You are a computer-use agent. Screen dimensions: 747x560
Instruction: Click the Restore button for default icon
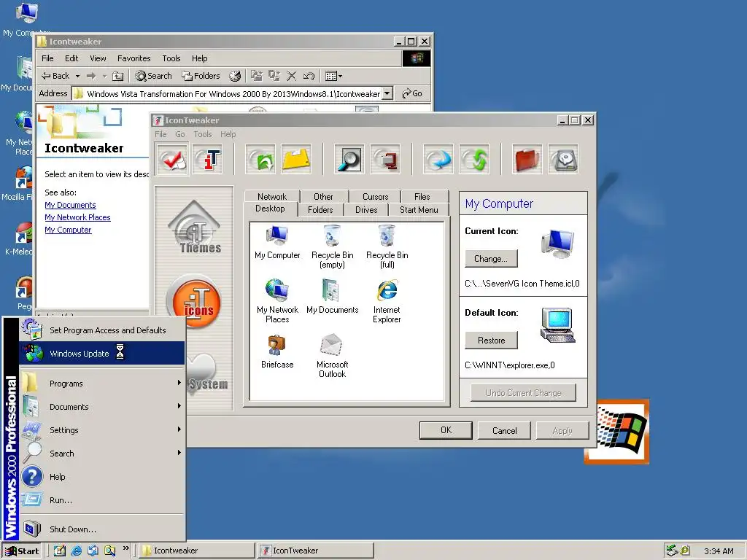pos(491,340)
